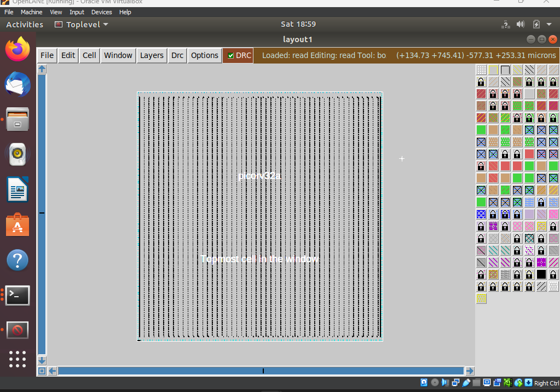Image resolution: width=560 pixels, height=392 pixels.
Task: Choose the purple dashes on white swatch
Action: [529, 250]
